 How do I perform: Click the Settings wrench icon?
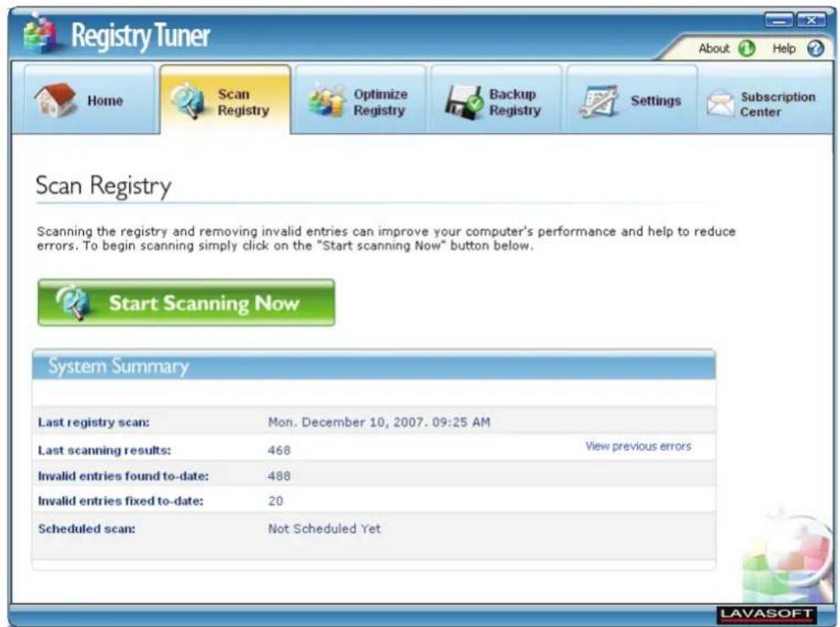pos(599,100)
